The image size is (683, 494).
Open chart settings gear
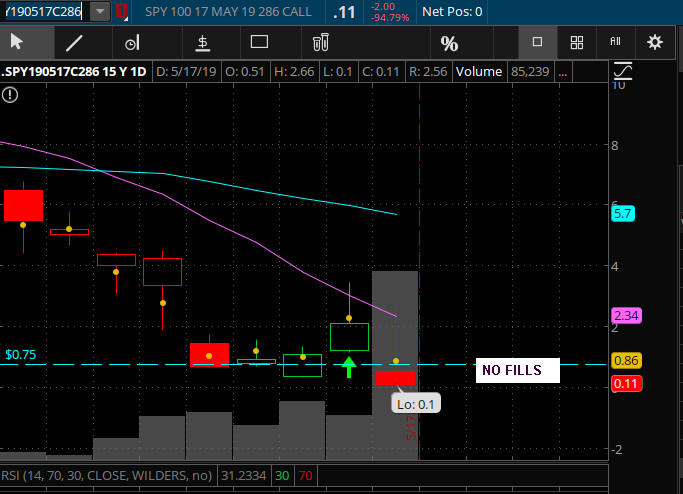655,42
